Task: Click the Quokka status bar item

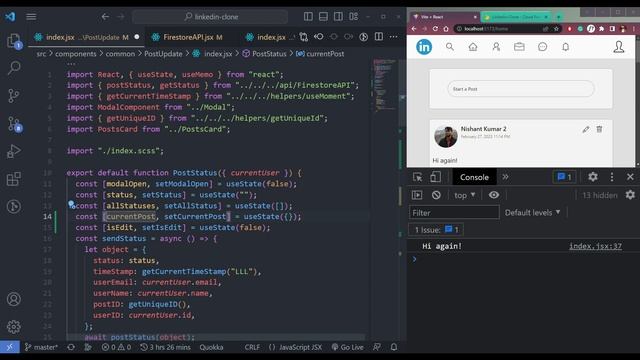Action: click(211, 347)
